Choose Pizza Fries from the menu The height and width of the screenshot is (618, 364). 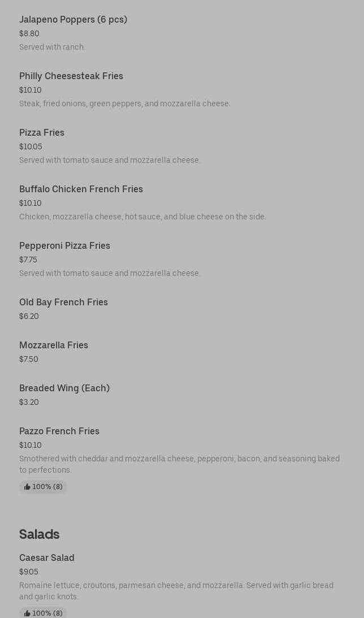(x=42, y=133)
